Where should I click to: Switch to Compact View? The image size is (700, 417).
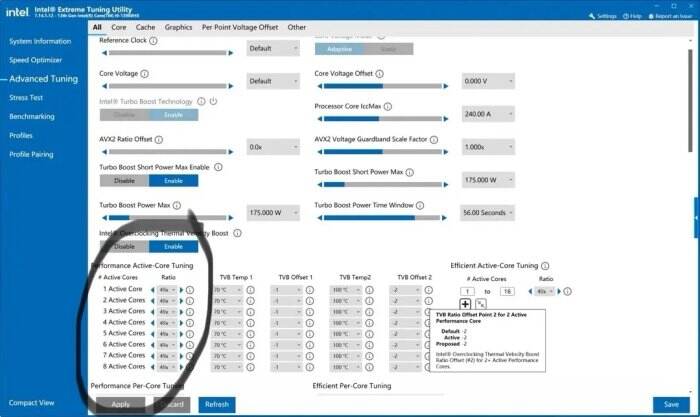pos(31,403)
